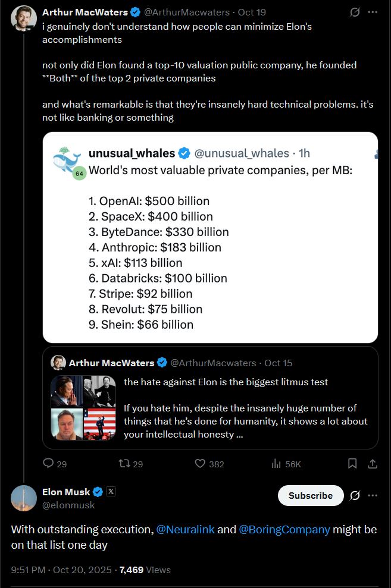Open more options menu on Arthur's post
391x588 pixels.
[373, 12]
